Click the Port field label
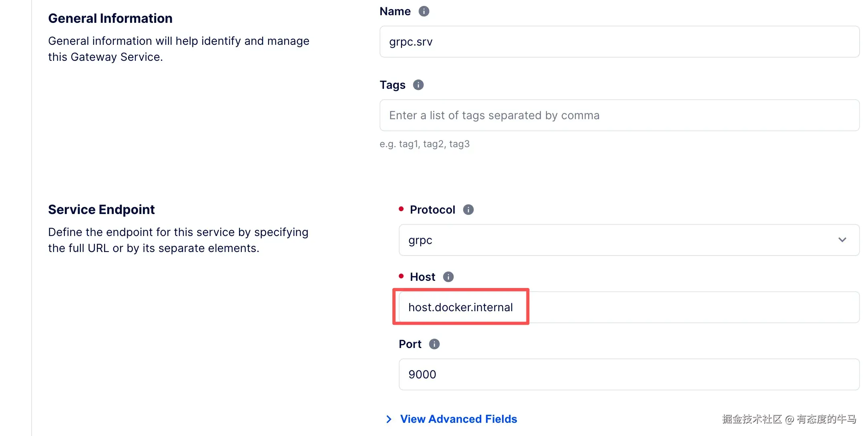Image resolution: width=868 pixels, height=436 pixels. [x=410, y=344]
